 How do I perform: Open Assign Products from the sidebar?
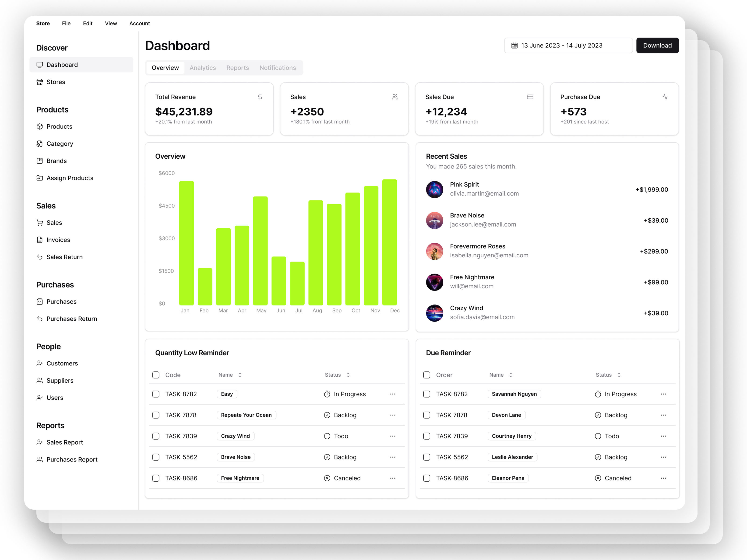click(70, 178)
